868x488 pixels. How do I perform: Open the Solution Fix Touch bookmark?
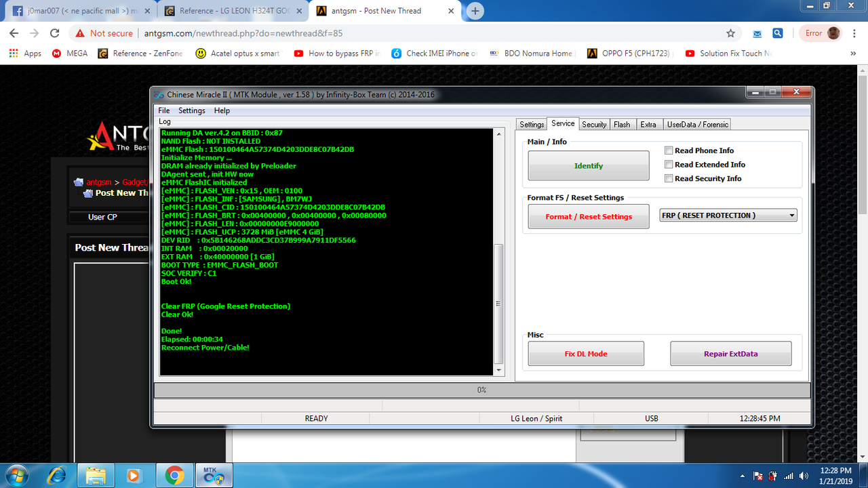728,54
